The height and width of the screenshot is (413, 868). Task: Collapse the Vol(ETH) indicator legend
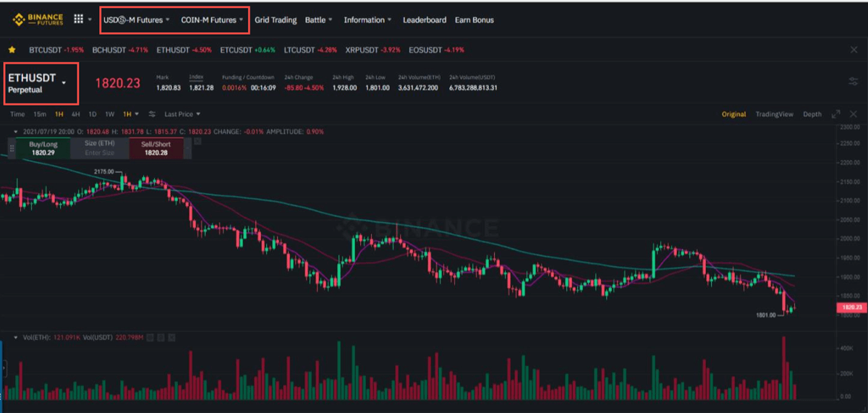click(x=16, y=337)
